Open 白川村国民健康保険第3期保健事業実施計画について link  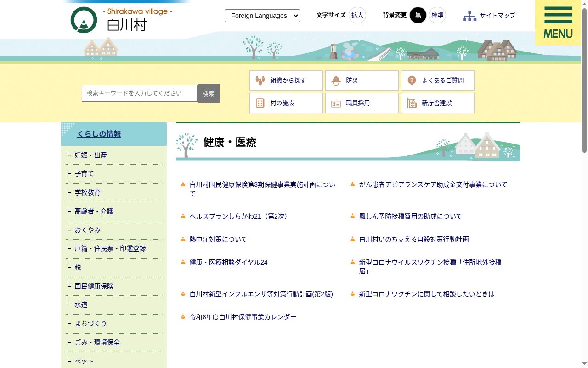[x=263, y=189]
